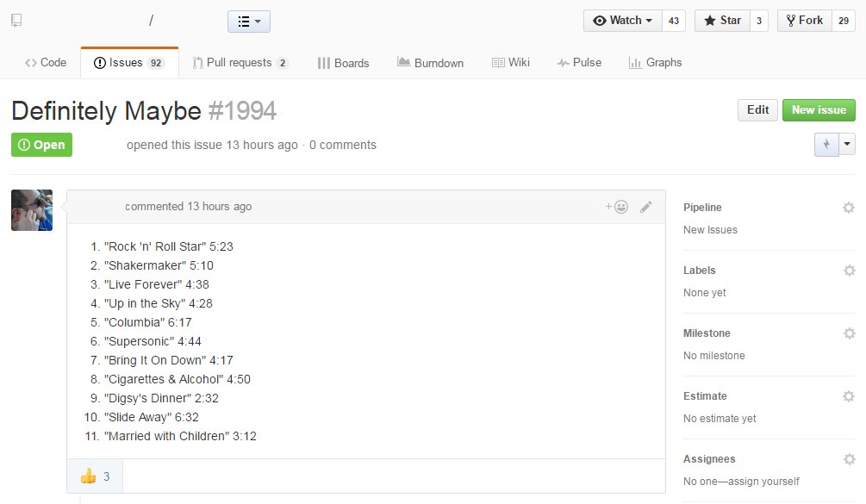
Task: Select the "Married with Children" line
Action: 180,436
